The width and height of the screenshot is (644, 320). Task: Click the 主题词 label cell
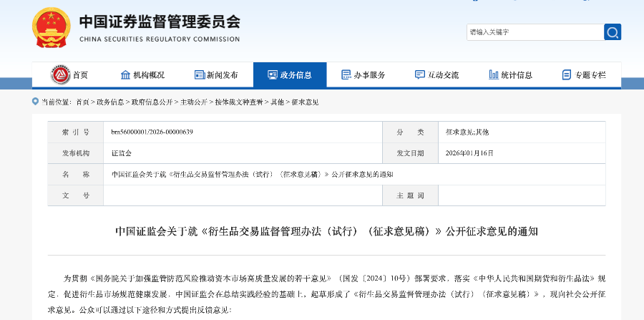tap(410, 195)
